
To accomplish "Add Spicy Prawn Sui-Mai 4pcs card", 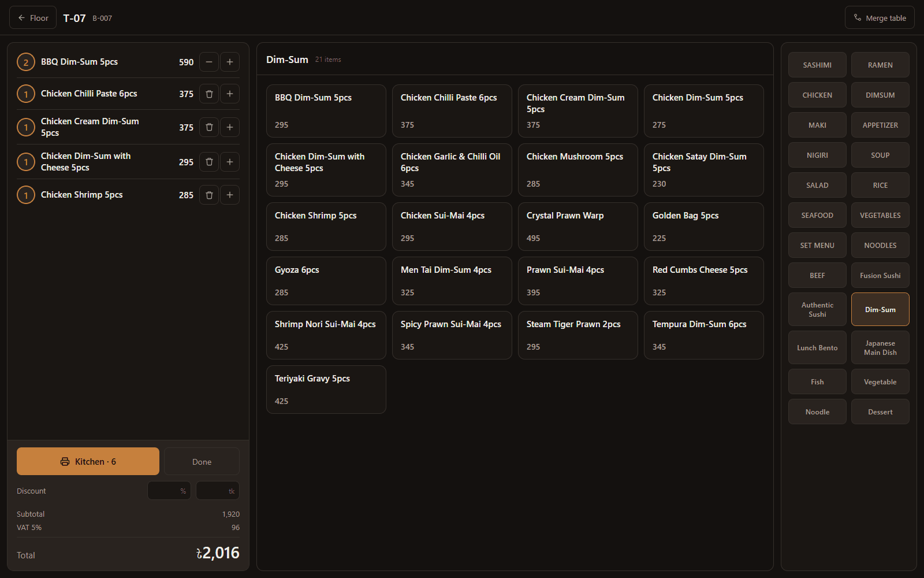I will [x=452, y=335].
